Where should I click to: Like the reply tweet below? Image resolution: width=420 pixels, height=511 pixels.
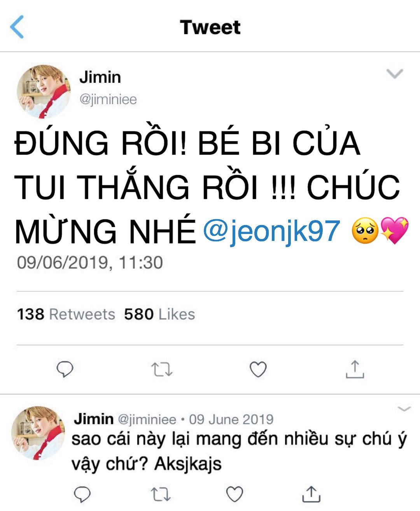[x=234, y=494]
